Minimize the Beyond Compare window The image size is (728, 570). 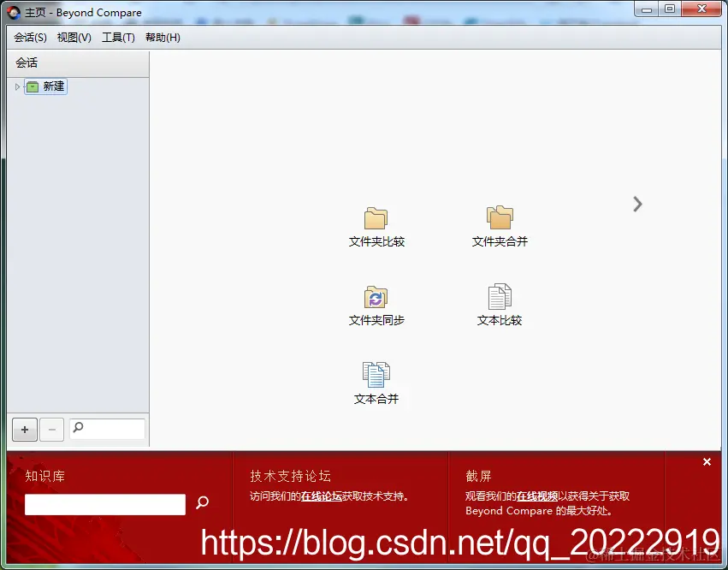tap(646, 9)
